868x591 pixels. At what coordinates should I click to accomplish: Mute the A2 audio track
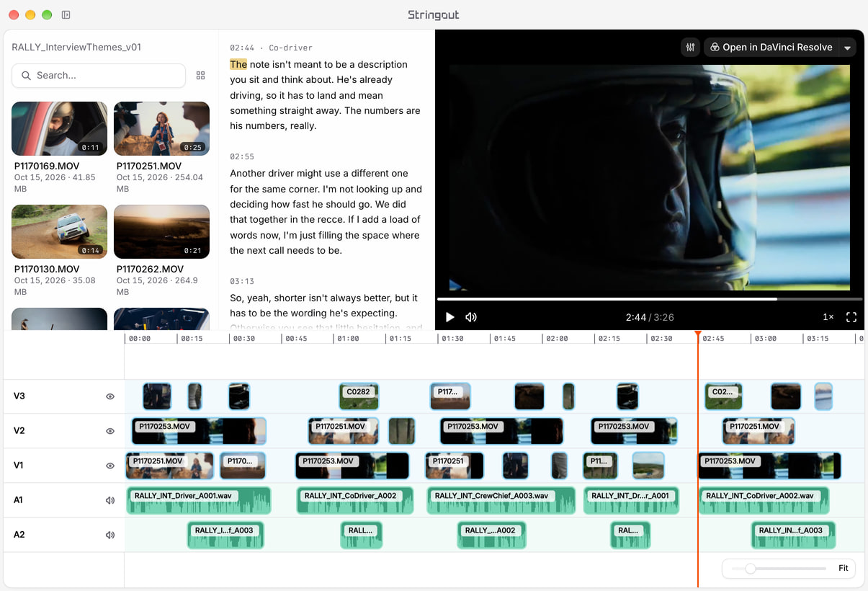click(x=110, y=535)
